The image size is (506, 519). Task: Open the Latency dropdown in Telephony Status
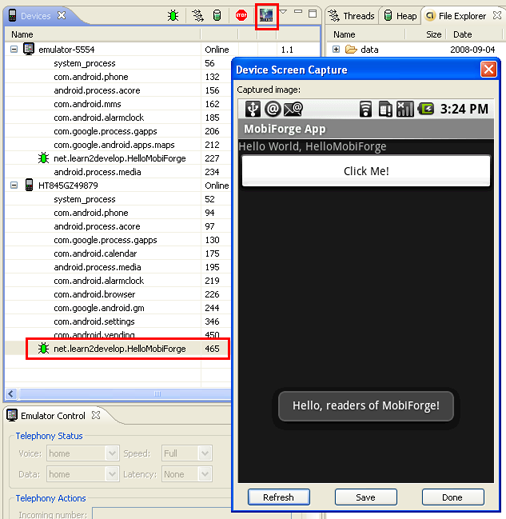pos(205,474)
